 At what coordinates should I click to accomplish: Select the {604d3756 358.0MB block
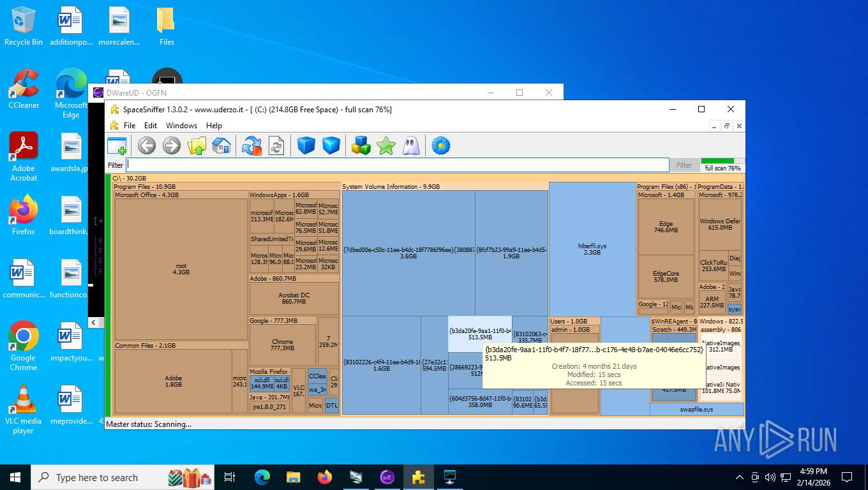(x=480, y=401)
